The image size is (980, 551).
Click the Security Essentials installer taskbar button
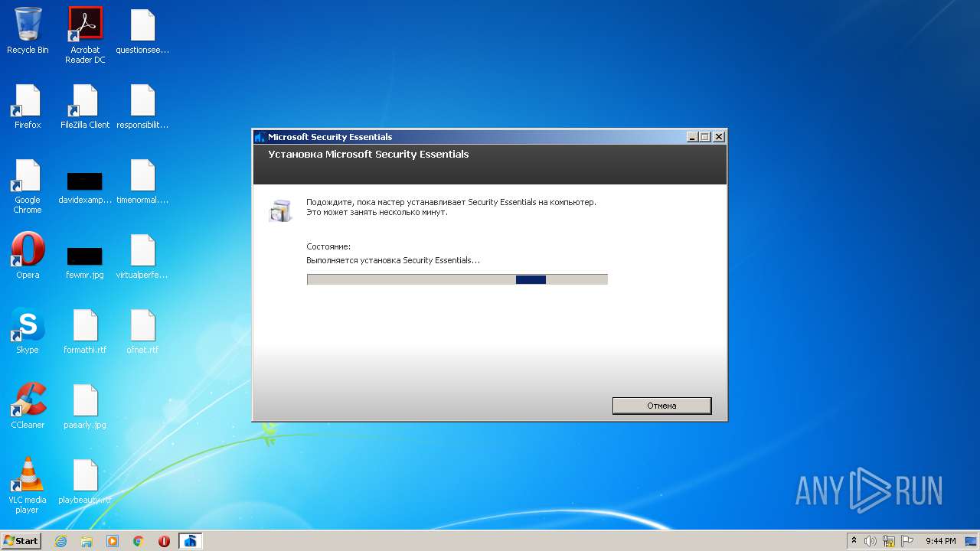pyautogui.click(x=191, y=541)
